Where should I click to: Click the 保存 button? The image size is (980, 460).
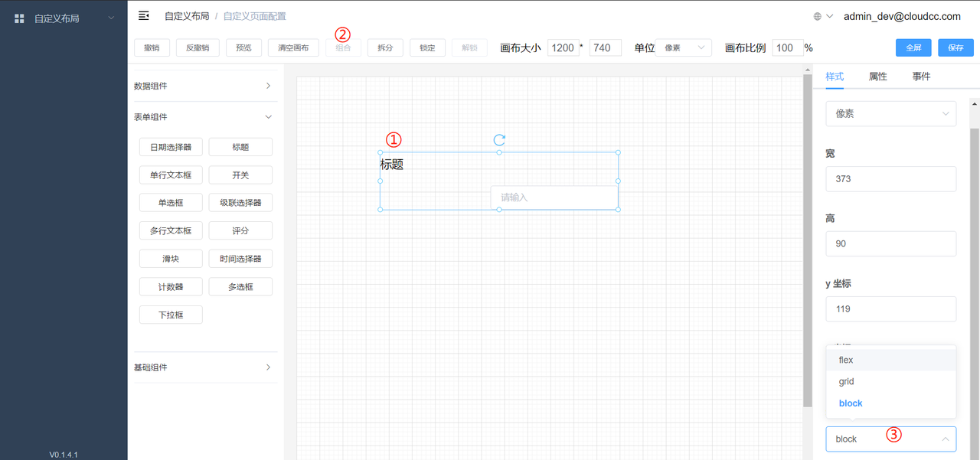coord(955,47)
